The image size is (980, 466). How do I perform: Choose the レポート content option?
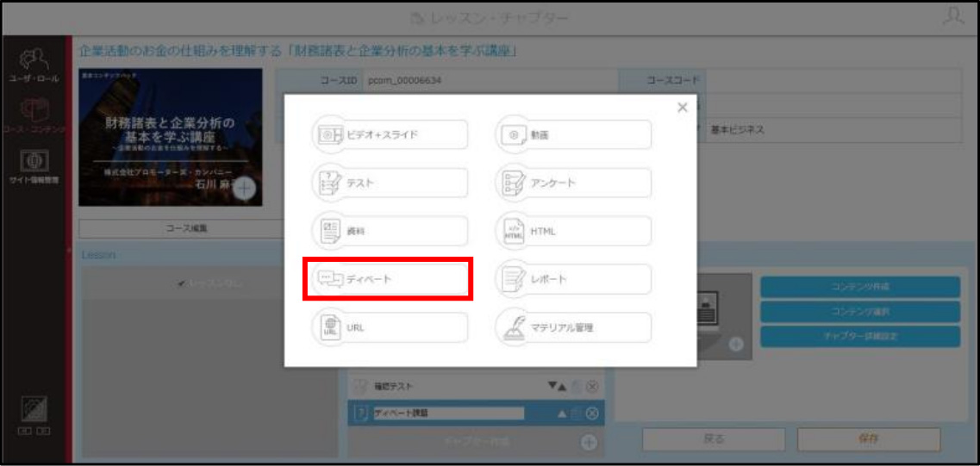(574, 278)
